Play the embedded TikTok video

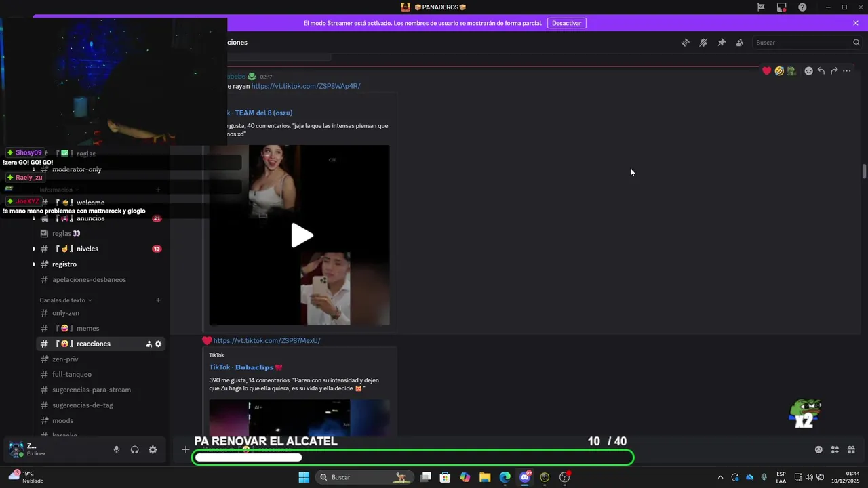tap(302, 235)
